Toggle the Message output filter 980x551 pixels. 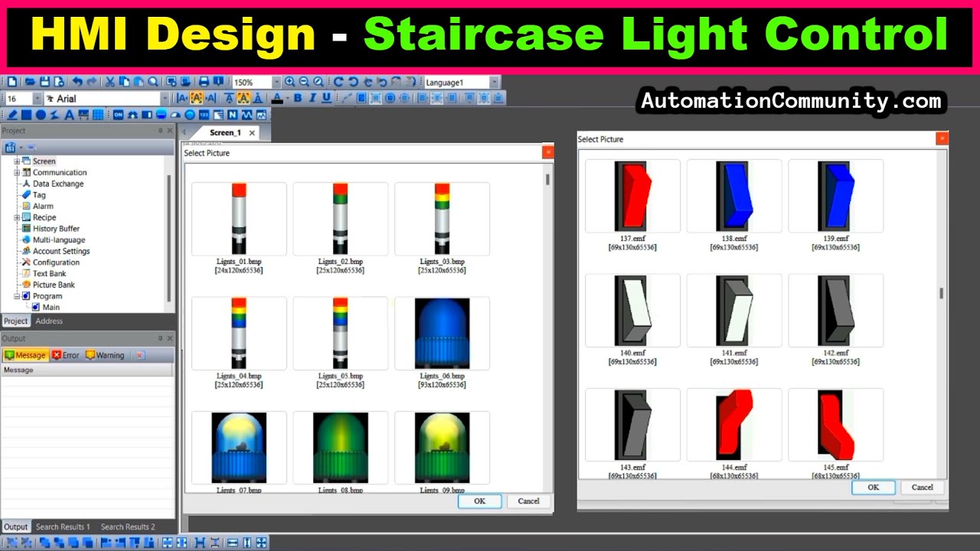tap(25, 355)
